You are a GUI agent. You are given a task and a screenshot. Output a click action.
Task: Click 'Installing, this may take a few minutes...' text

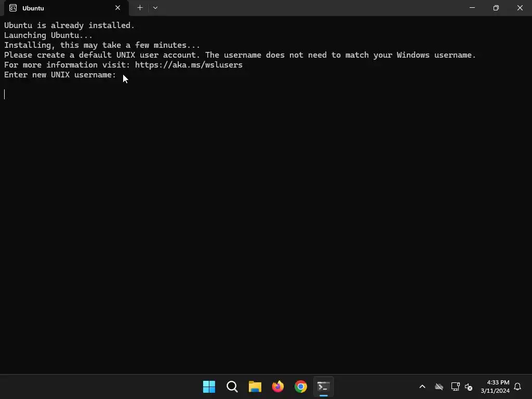[x=102, y=45]
